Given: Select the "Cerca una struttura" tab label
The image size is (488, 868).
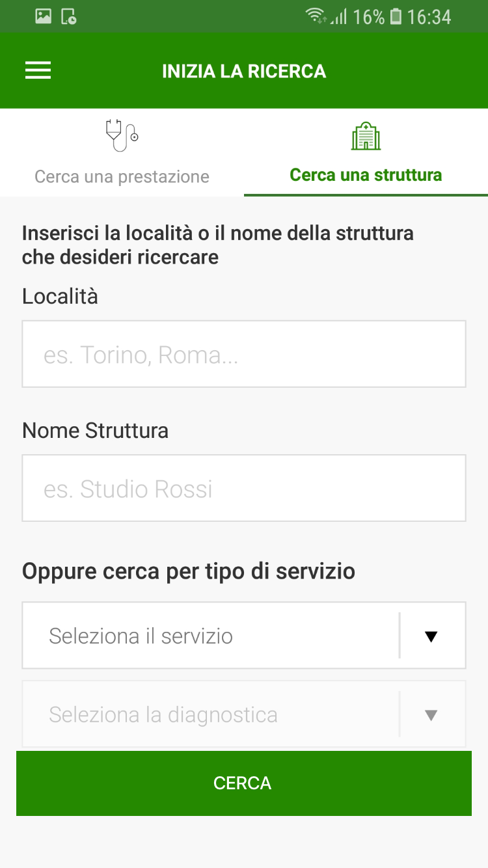Looking at the screenshot, I should [x=366, y=175].
